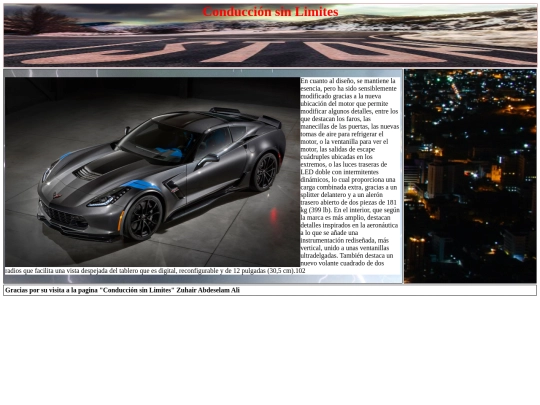Click the text line "LED doble con intermitentes"
This screenshot has width=540, height=405.
(339, 172)
